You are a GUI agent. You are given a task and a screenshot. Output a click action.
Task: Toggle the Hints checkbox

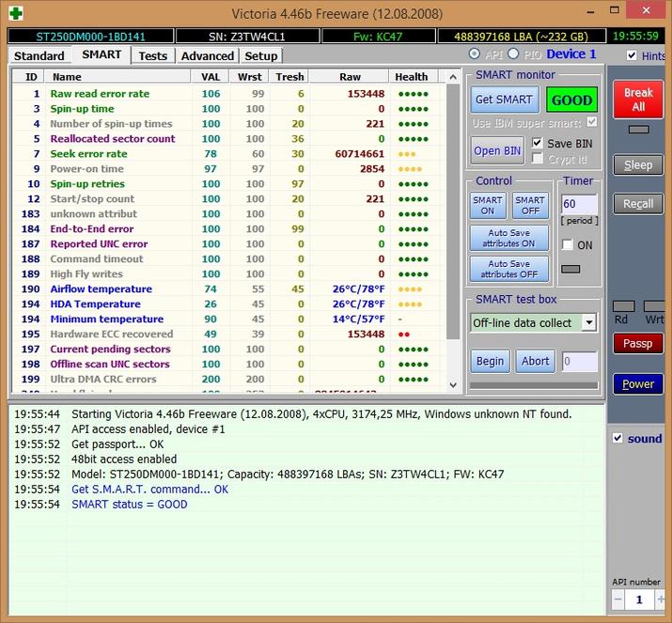(x=632, y=55)
